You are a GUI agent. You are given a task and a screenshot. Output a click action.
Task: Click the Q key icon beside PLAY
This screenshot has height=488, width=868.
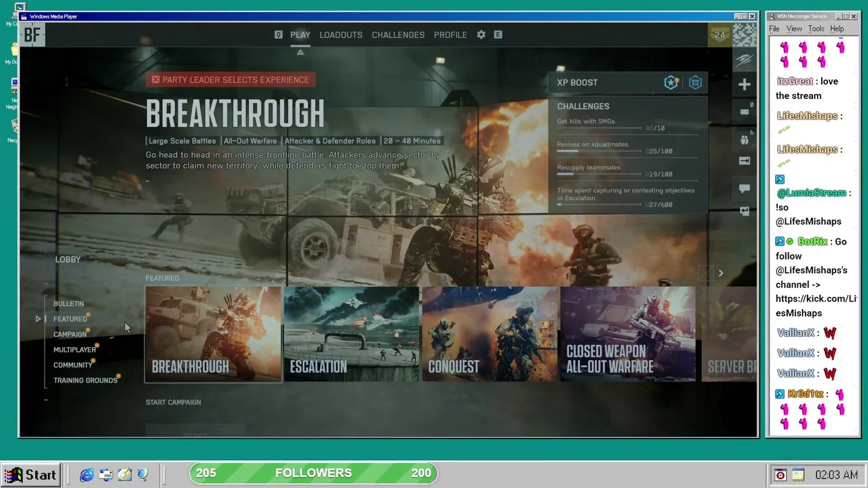(278, 35)
